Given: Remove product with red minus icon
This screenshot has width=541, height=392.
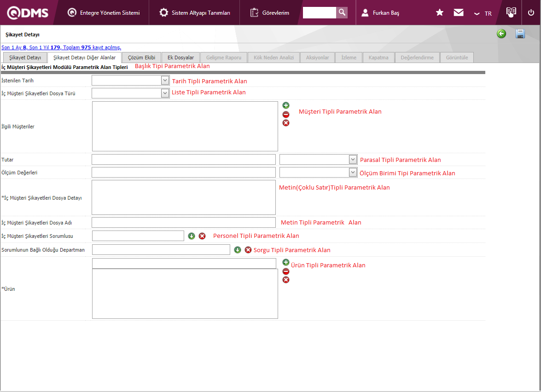Looking at the screenshot, I should pos(285,271).
